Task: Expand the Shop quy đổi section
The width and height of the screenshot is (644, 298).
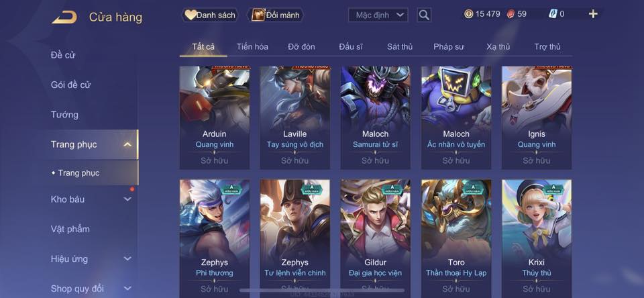Action: [127, 289]
